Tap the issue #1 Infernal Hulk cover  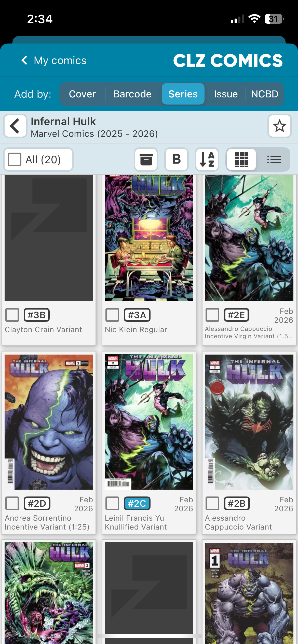click(249, 593)
